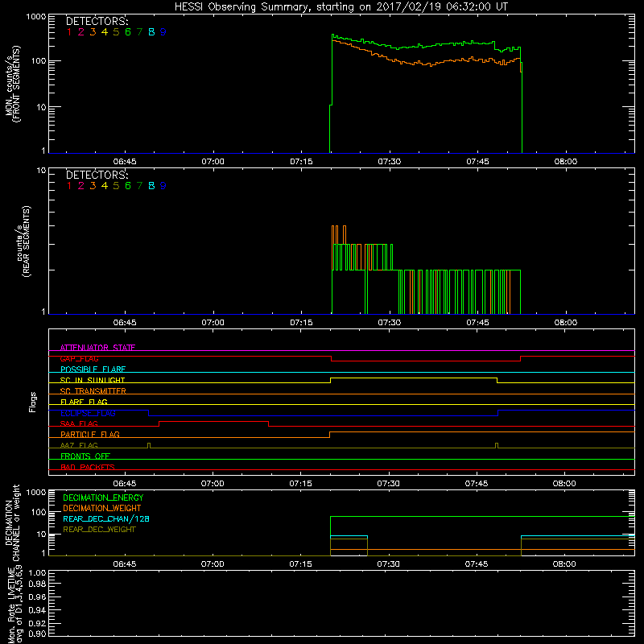This screenshot has width=644, height=644.
Task: Click the PARTICLE_FLAG label
Action: point(90,435)
